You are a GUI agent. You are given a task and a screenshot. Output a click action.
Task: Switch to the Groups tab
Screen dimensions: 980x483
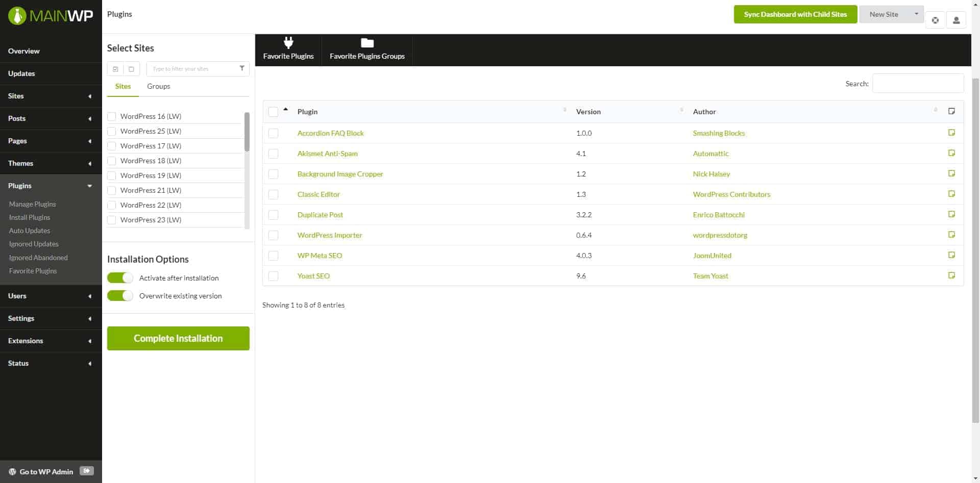(159, 86)
